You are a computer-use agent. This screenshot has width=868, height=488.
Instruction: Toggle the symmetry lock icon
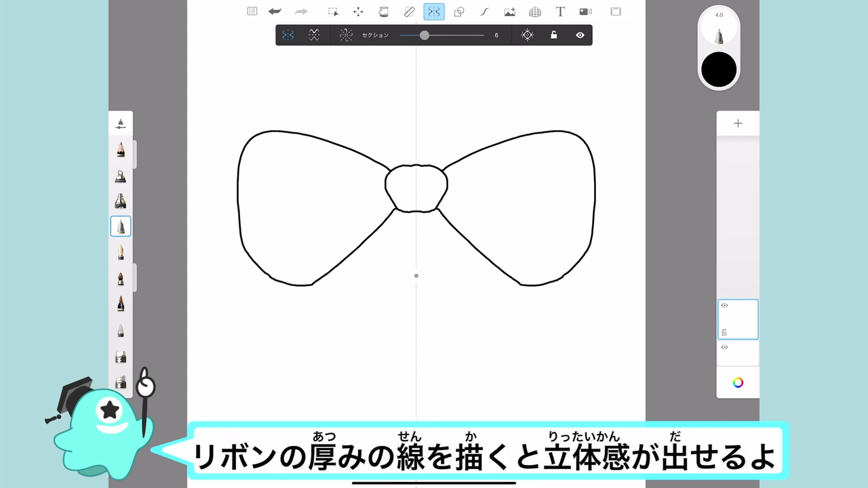click(x=553, y=35)
